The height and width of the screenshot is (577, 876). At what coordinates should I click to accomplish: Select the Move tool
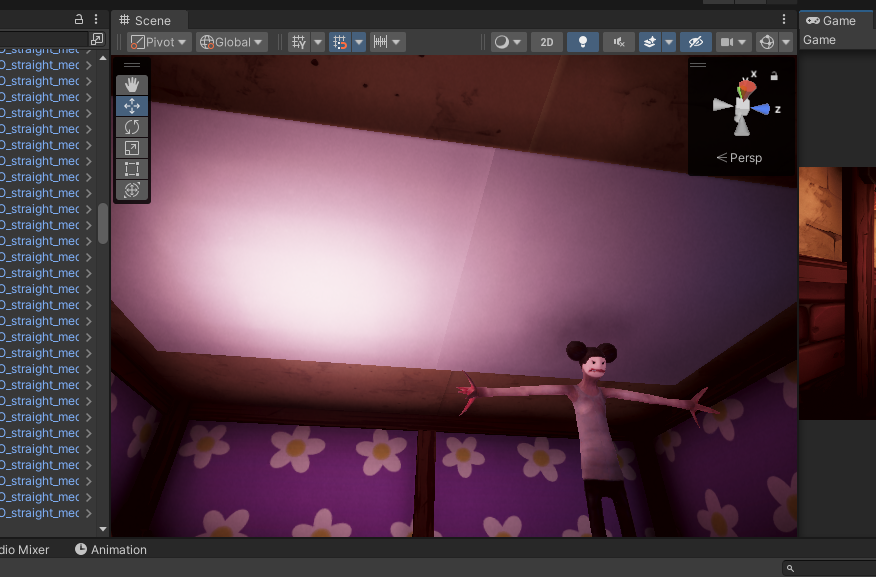[131, 105]
